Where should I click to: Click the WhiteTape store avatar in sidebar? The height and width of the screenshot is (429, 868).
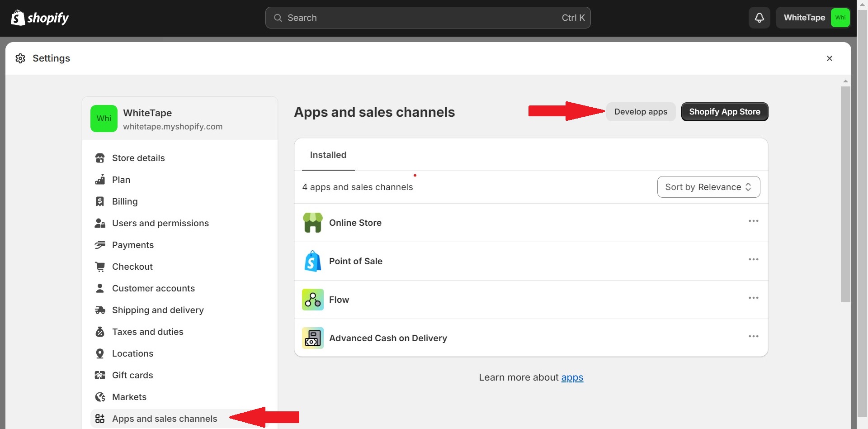[x=104, y=119]
